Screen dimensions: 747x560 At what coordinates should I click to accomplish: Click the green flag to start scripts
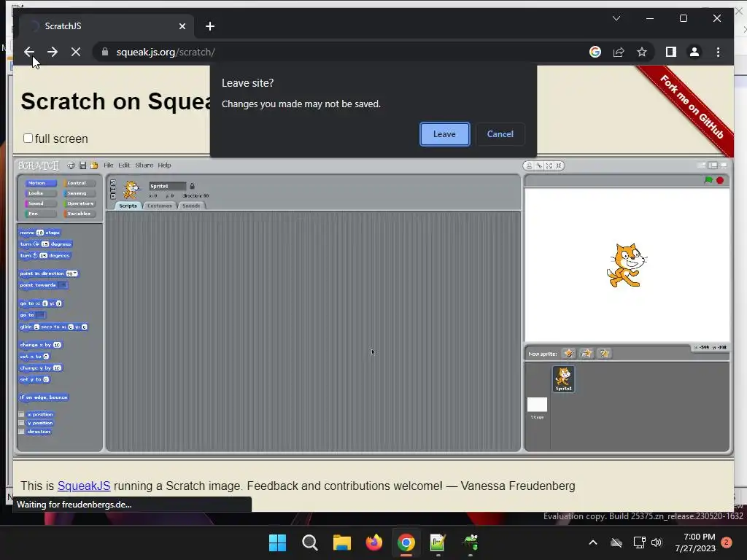pos(708,180)
